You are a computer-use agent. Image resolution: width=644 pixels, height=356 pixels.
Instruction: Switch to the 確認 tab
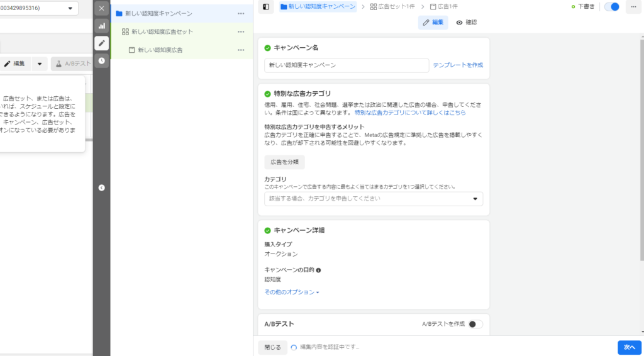[467, 23]
